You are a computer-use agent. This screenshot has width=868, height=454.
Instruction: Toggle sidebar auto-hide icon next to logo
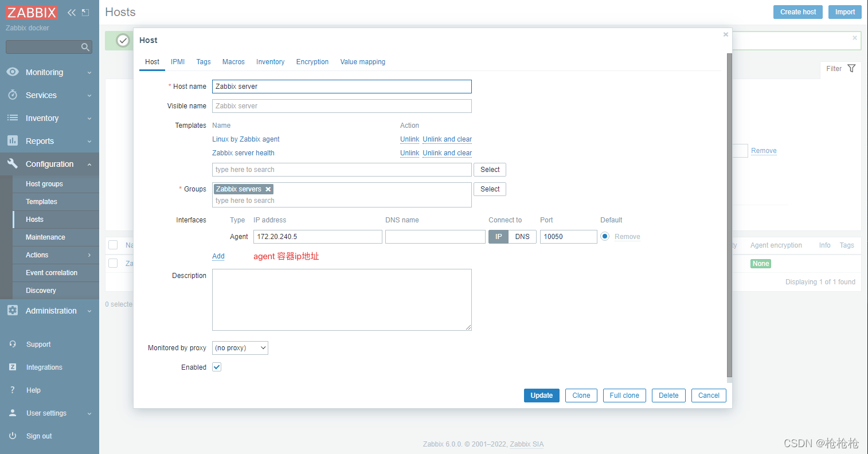pyautogui.click(x=85, y=13)
